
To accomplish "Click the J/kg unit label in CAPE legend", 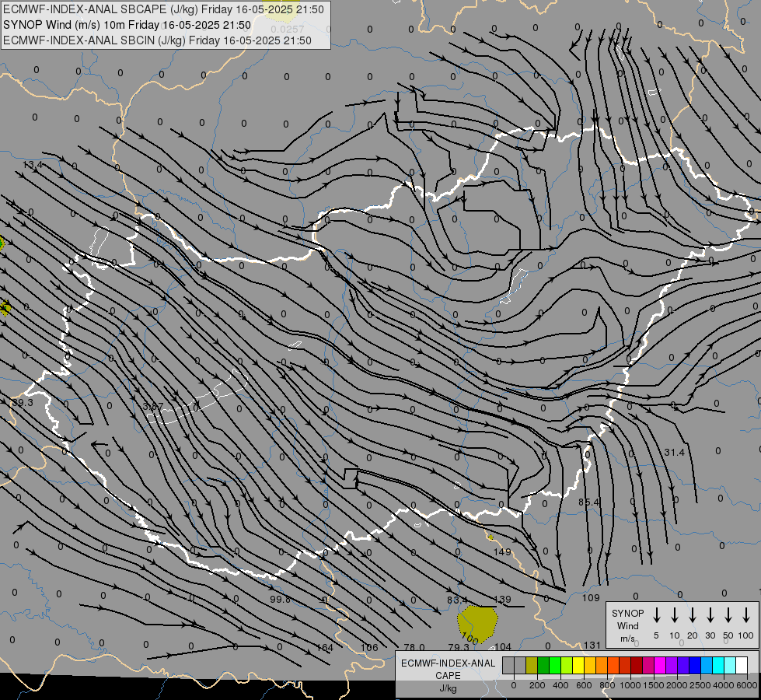I will pyautogui.click(x=448, y=688).
